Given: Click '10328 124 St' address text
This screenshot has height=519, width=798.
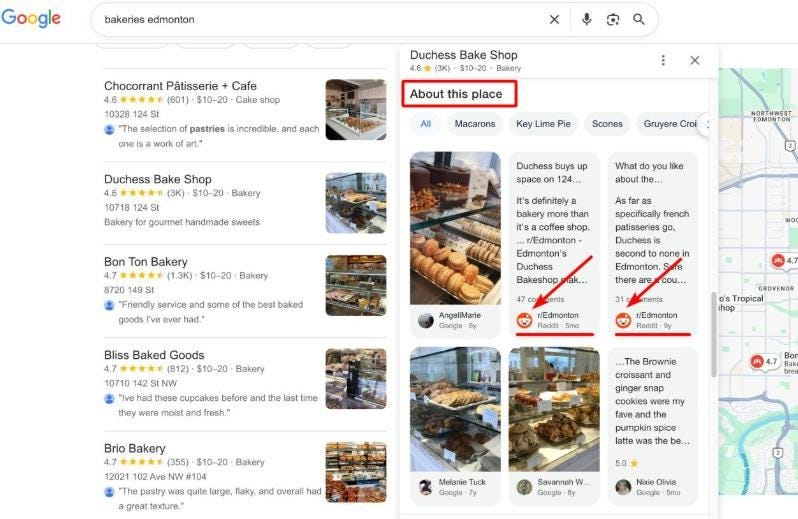Looking at the screenshot, I should click(x=131, y=114).
